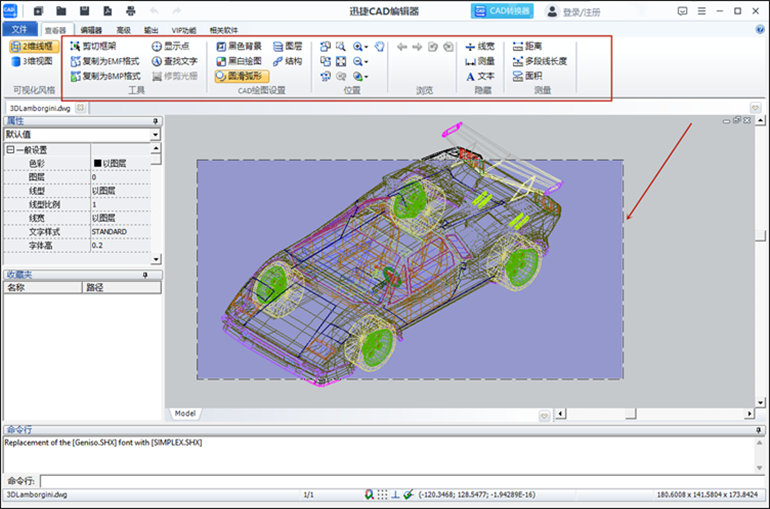The width and height of the screenshot is (770, 509).
Task: Close the 3DLamborgini.dwg document tab
Action: [81, 107]
